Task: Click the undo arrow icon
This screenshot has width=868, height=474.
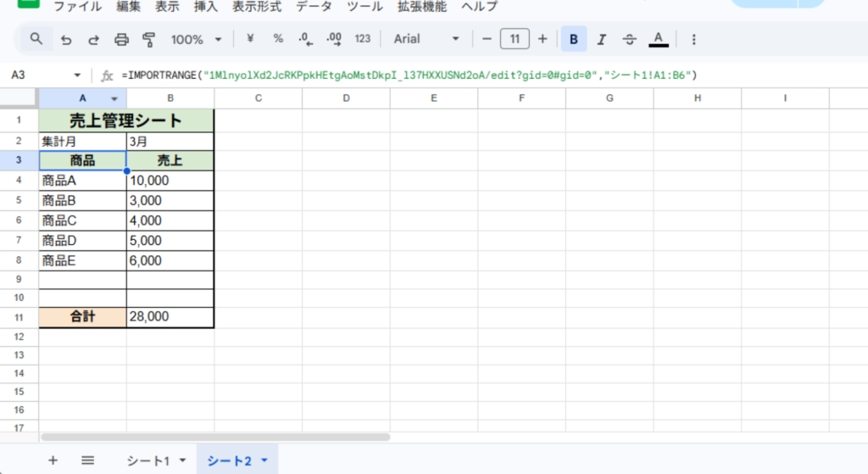Action: click(x=66, y=39)
